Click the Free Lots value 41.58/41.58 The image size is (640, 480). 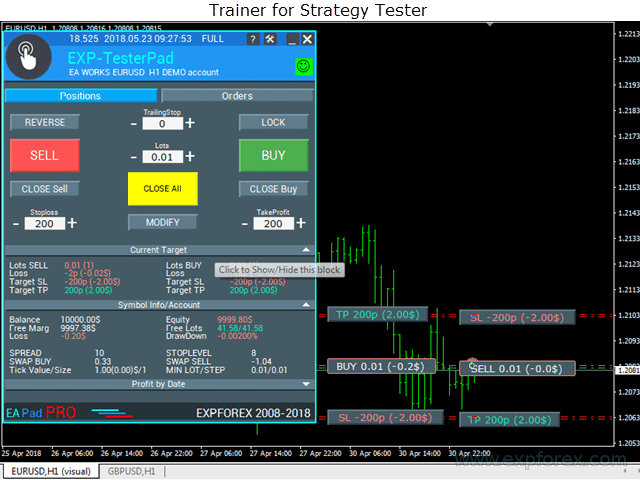240,328
